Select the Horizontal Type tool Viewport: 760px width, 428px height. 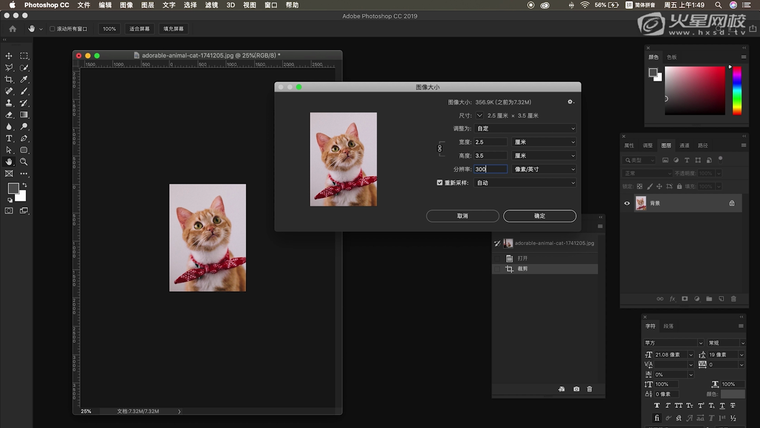(x=9, y=138)
